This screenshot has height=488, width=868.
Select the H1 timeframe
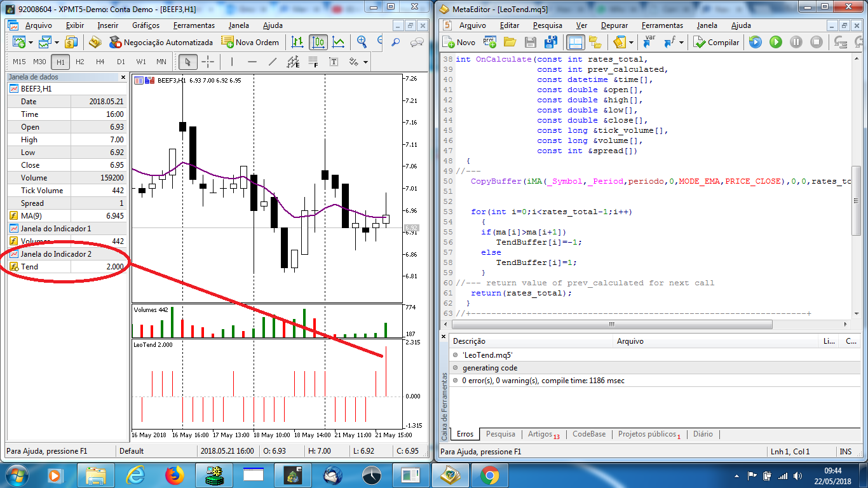60,62
